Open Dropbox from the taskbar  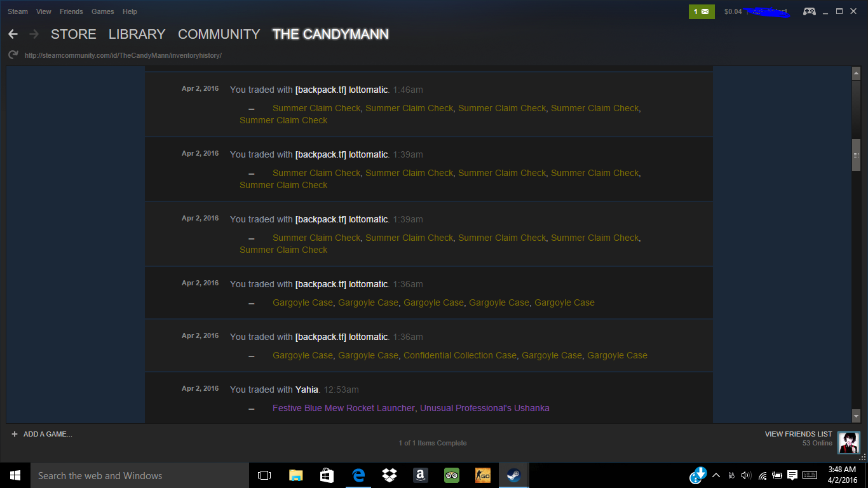point(390,475)
